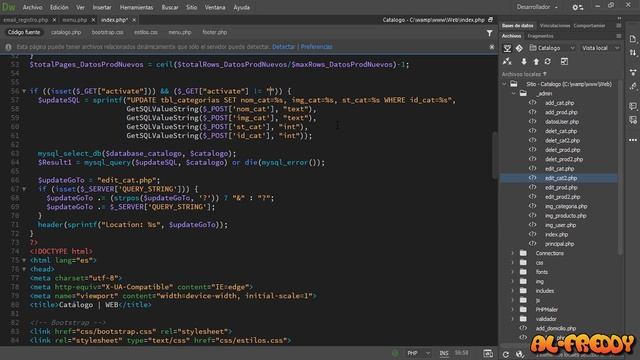Click the expand files panel icon
Viewport: 640px width, 360px height.
point(564,62)
